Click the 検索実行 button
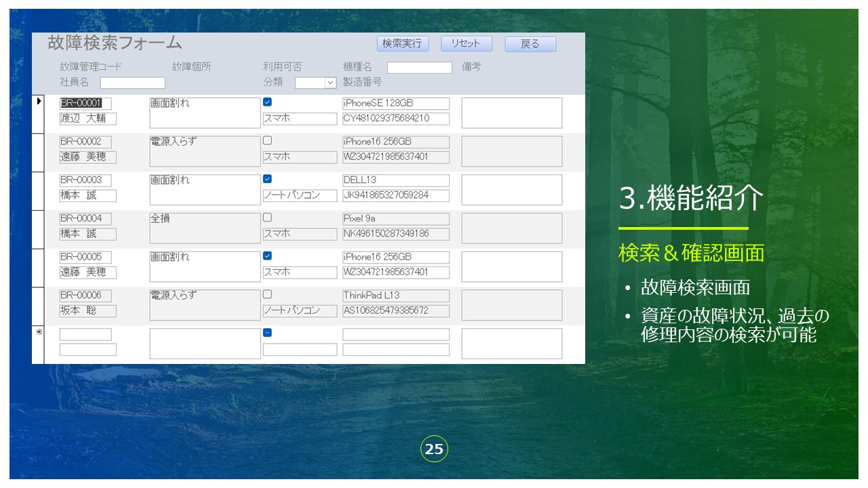The width and height of the screenshot is (868, 488). (x=403, y=43)
